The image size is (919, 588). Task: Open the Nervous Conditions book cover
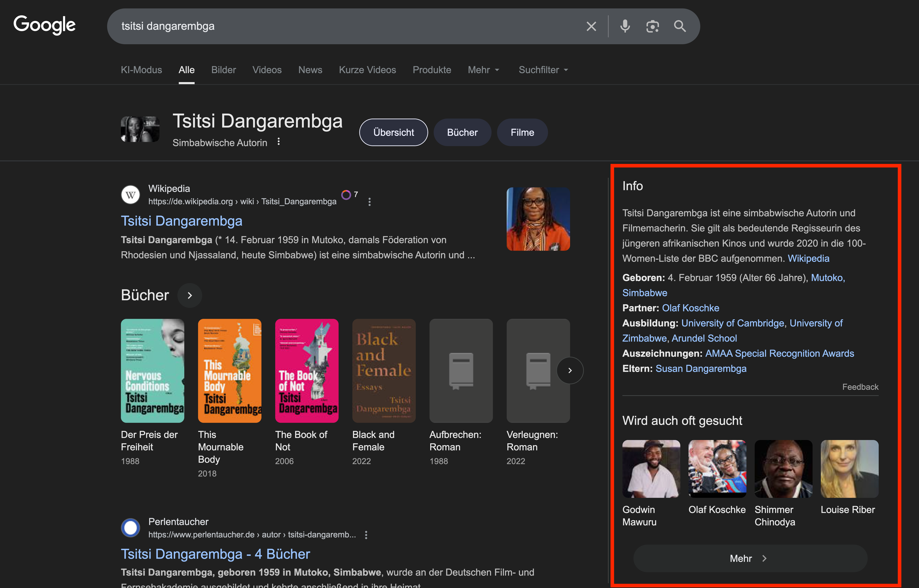tap(152, 371)
